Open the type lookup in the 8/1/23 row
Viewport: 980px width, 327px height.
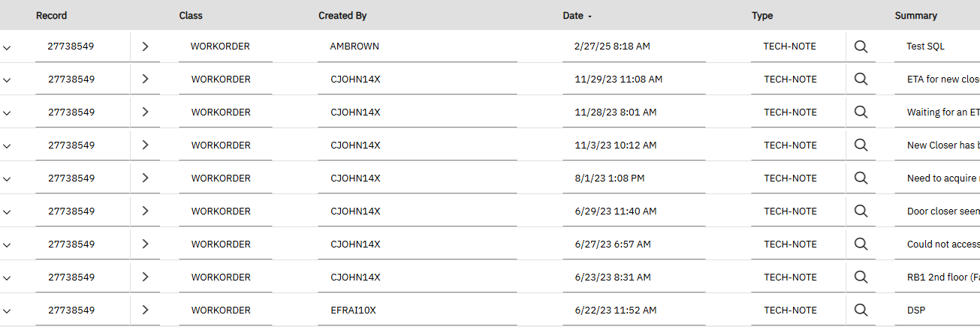tap(861, 178)
